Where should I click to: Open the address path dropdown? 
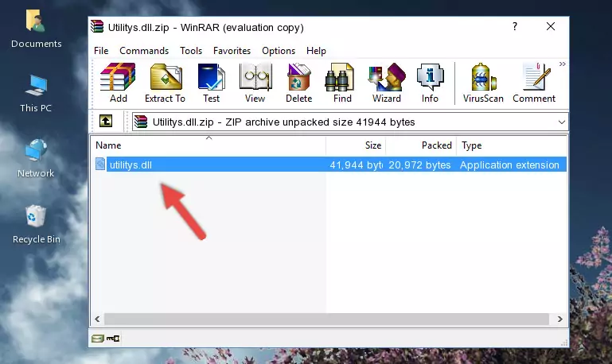561,122
